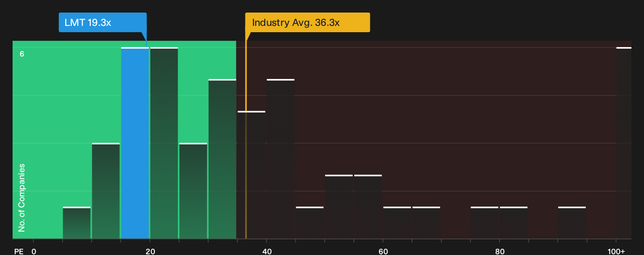Click the bar for PE 65-70

(426, 222)
